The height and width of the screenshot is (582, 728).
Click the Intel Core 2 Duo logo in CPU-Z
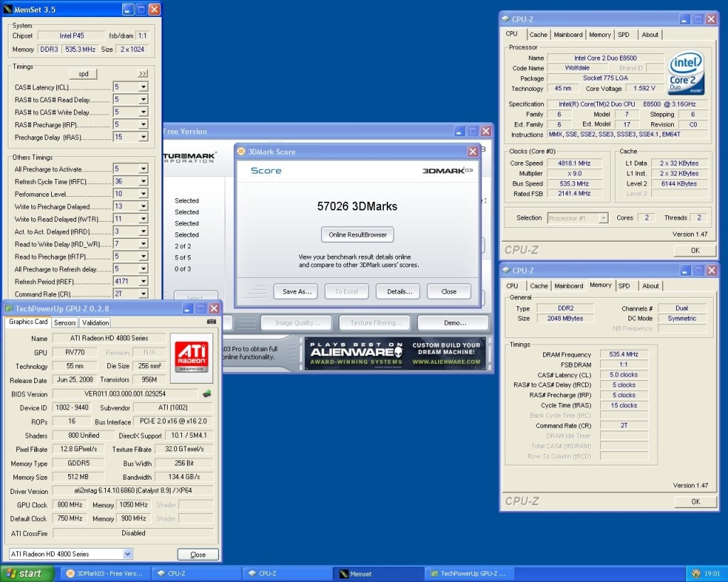point(686,73)
